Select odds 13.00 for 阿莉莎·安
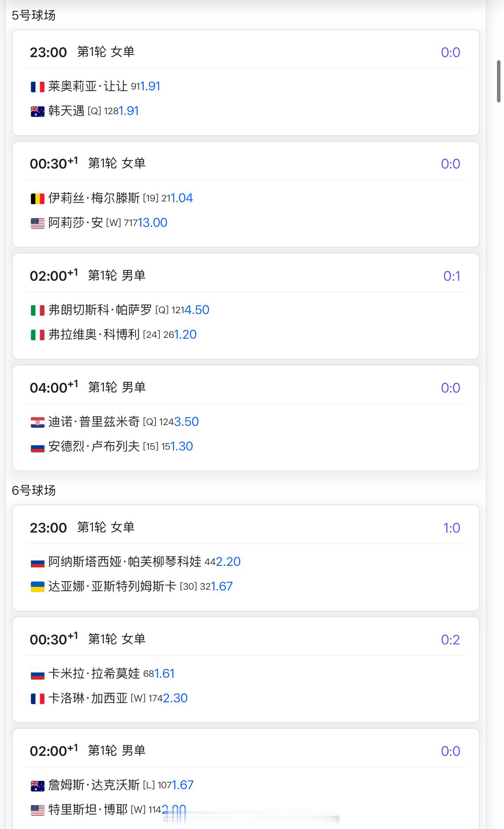This screenshot has width=504, height=829. [x=153, y=223]
